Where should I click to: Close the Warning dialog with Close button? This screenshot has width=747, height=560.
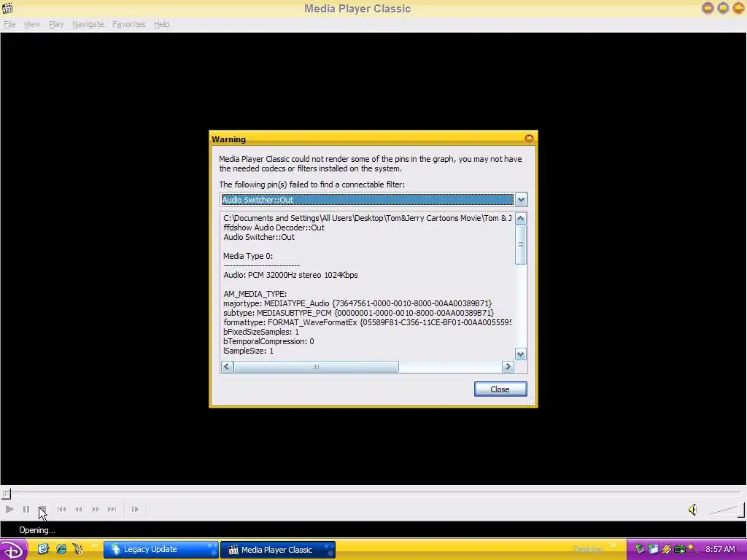click(x=500, y=389)
